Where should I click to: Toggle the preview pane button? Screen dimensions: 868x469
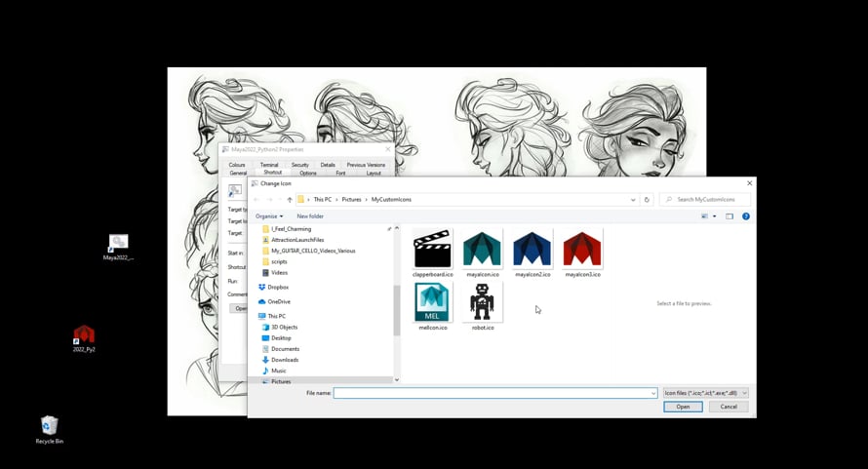point(730,216)
